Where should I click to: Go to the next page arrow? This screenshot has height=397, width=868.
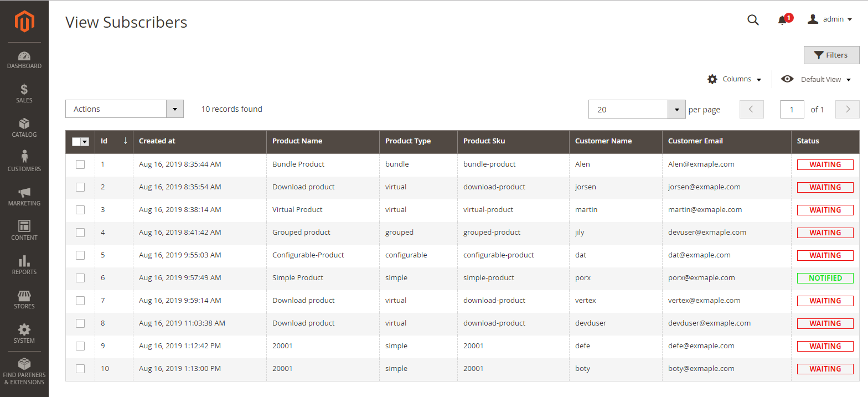pyautogui.click(x=847, y=110)
